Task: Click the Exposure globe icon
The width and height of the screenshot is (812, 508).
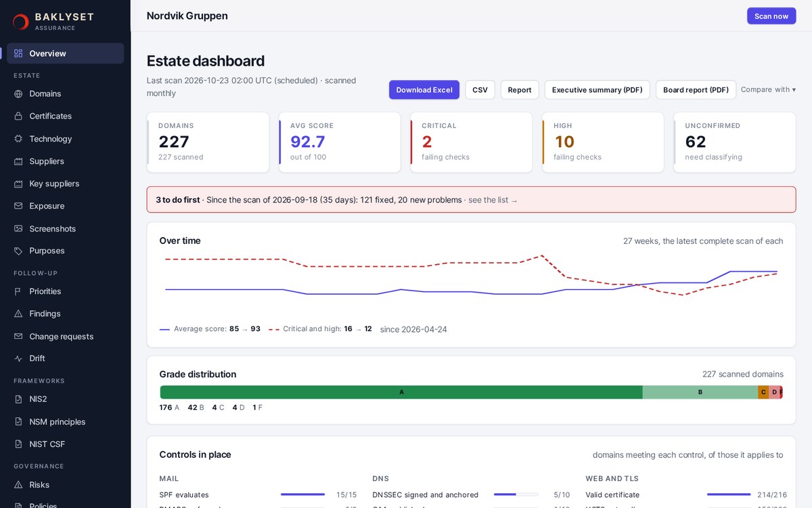Action: (18, 206)
